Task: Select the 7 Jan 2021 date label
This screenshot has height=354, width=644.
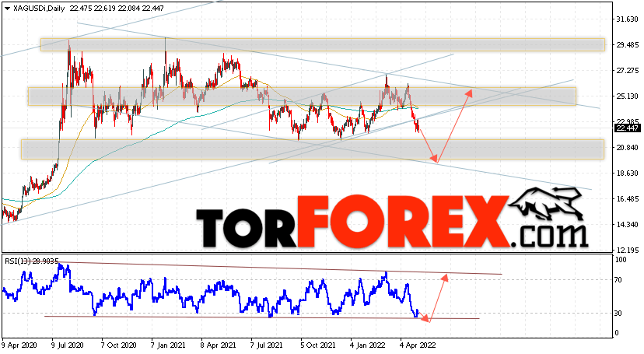Action: (x=168, y=345)
